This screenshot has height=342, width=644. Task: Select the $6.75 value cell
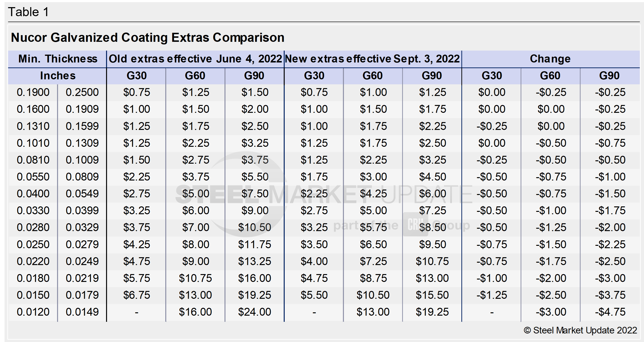pyautogui.click(x=137, y=295)
